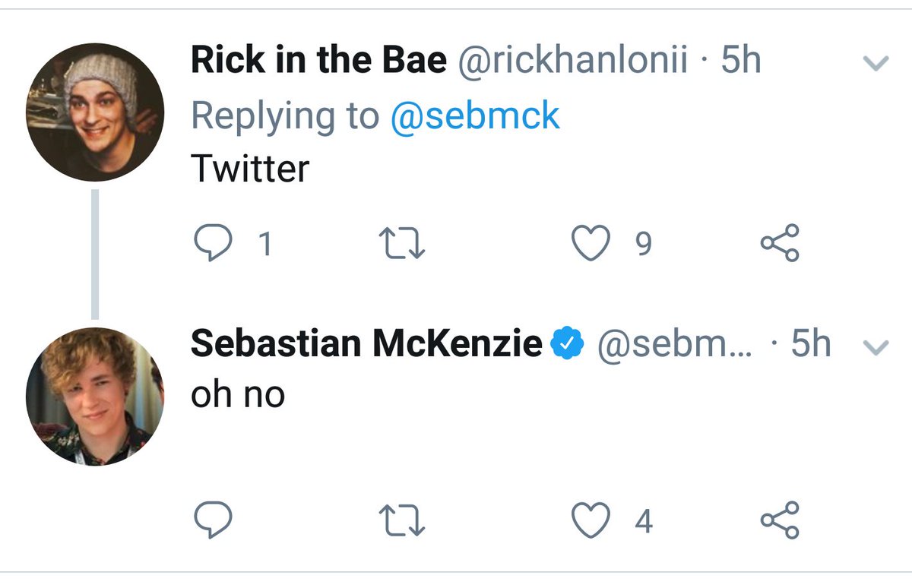Viewport: 912px width, 588px height.
Task: Retweet the "oh no" tweet
Action: 401,520
